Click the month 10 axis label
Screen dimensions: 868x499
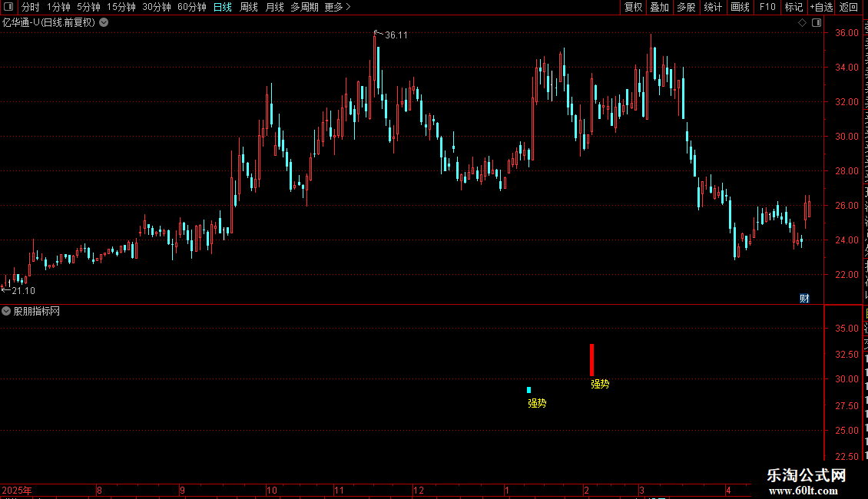272,490
